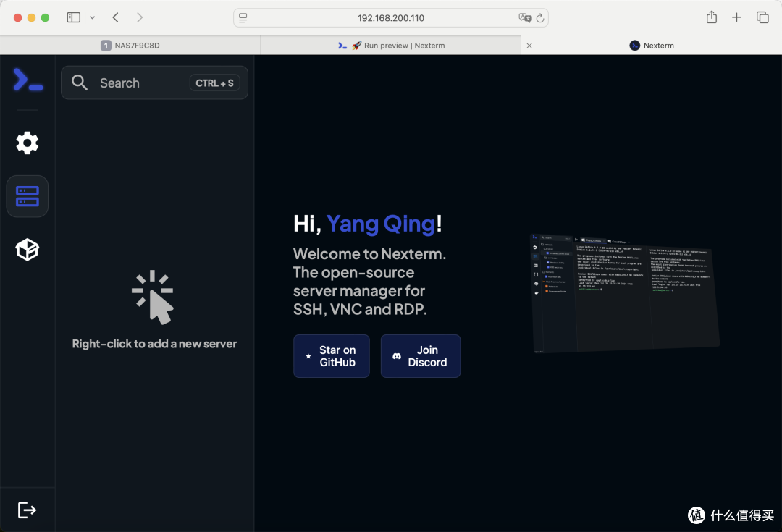The height and width of the screenshot is (532, 782).
Task: Click the Nexterm logo in the sidebar
Action: coord(27,80)
